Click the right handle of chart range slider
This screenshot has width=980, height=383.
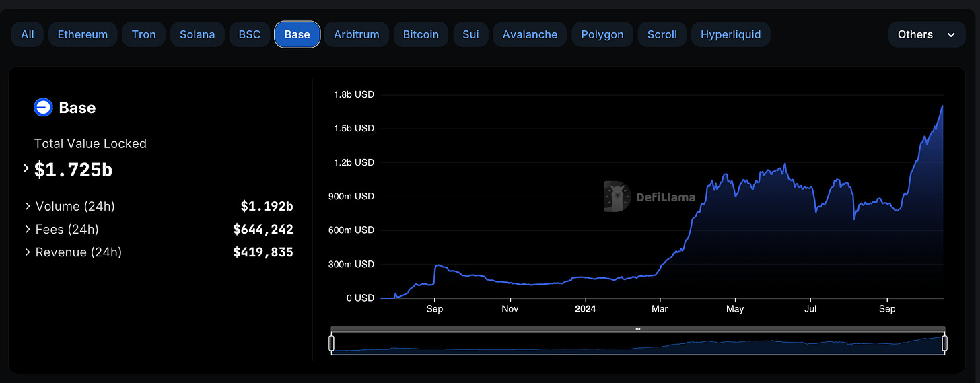(x=944, y=343)
